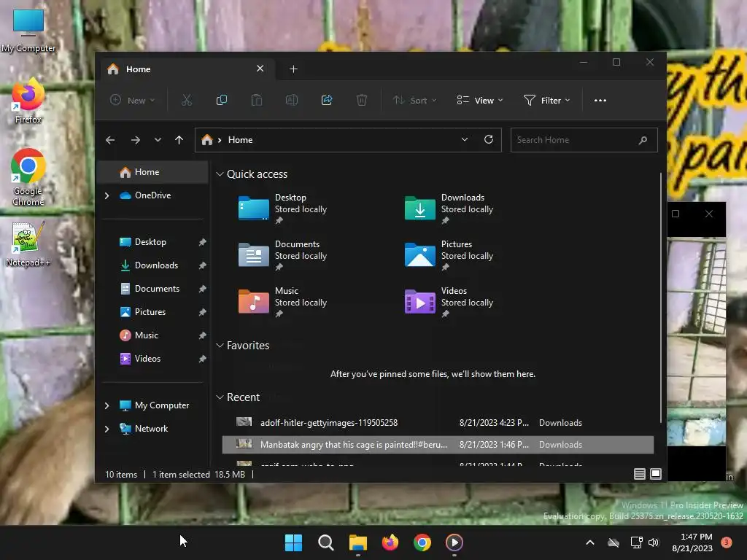
Task: Select Pictures in the navigation pane
Action: click(152, 312)
